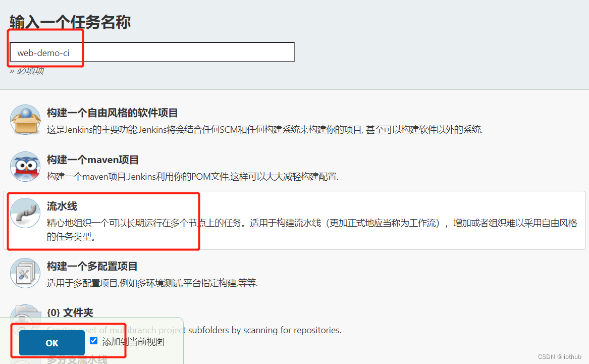The height and width of the screenshot is (364, 589).
Task: Choose the 流水线 title
Action: pos(62,206)
